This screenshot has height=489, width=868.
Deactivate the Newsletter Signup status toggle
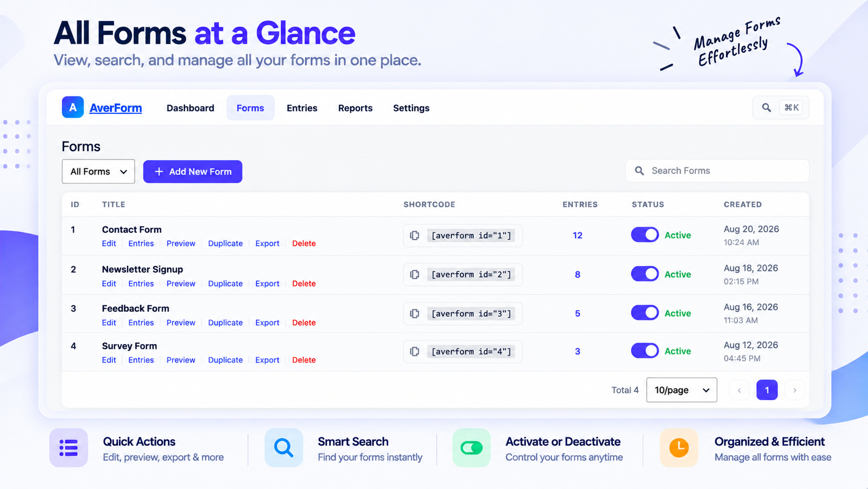point(645,274)
